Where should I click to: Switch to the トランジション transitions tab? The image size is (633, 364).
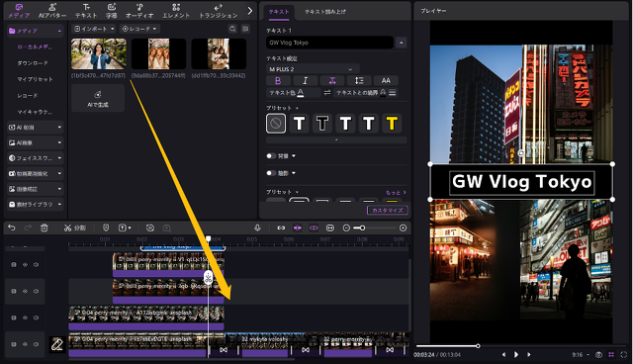218,11
